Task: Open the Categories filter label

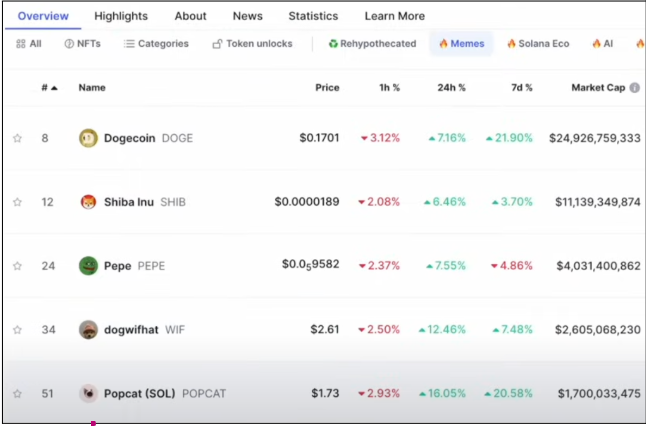Action: (x=163, y=44)
